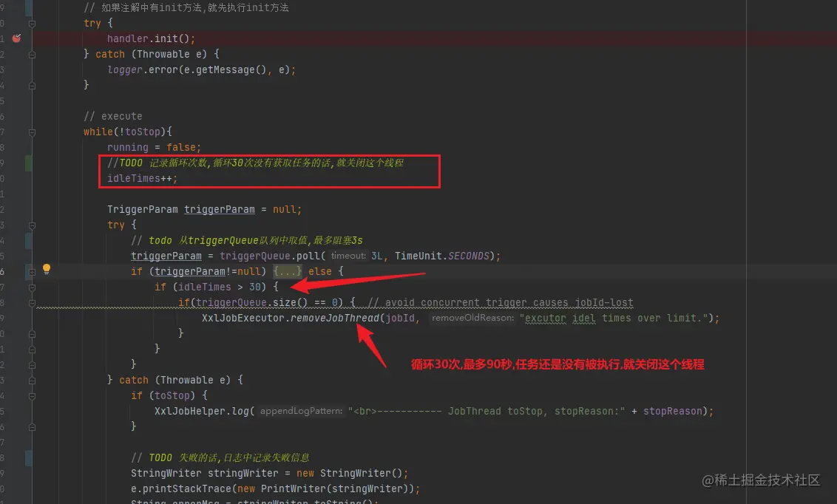This screenshot has width=837, height=504.
Task: Expand the folded if (triggerParam!=null) gutter marker
Action: tap(32, 272)
